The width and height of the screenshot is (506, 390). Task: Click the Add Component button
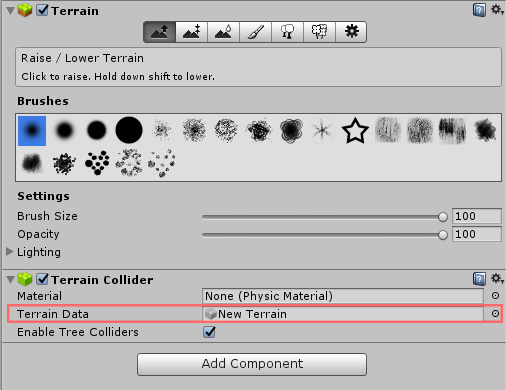click(x=252, y=364)
